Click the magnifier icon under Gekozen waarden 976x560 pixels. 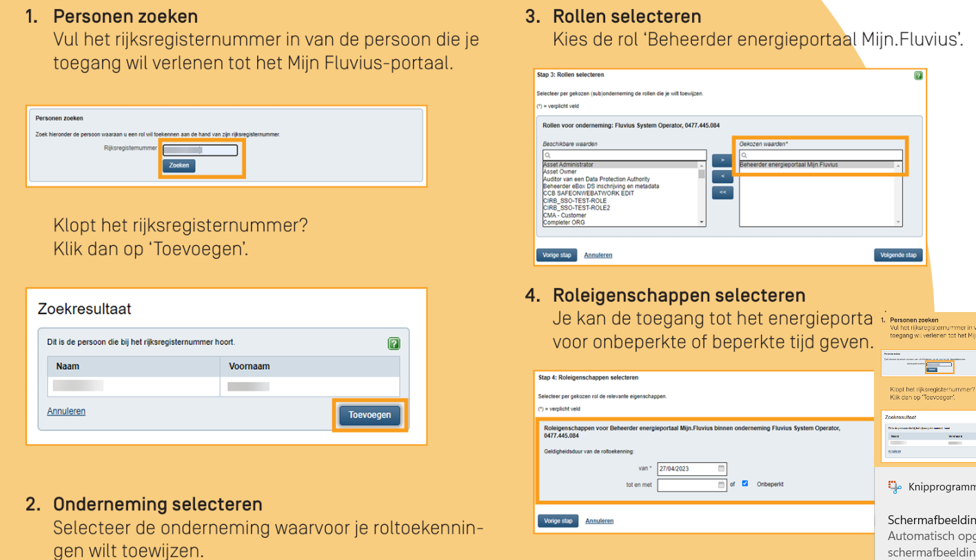[744, 156]
